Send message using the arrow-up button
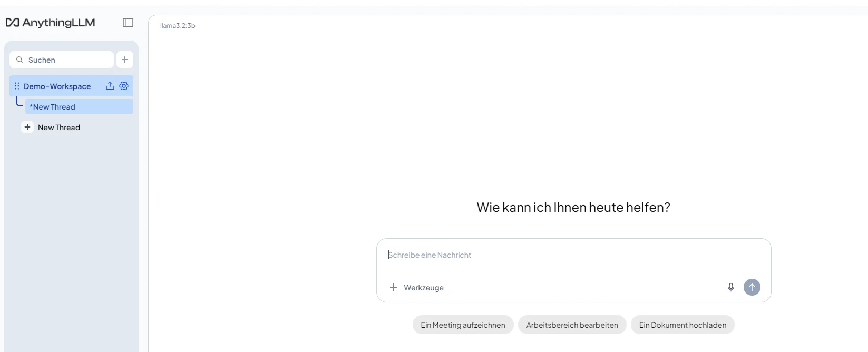 (x=752, y=287)
